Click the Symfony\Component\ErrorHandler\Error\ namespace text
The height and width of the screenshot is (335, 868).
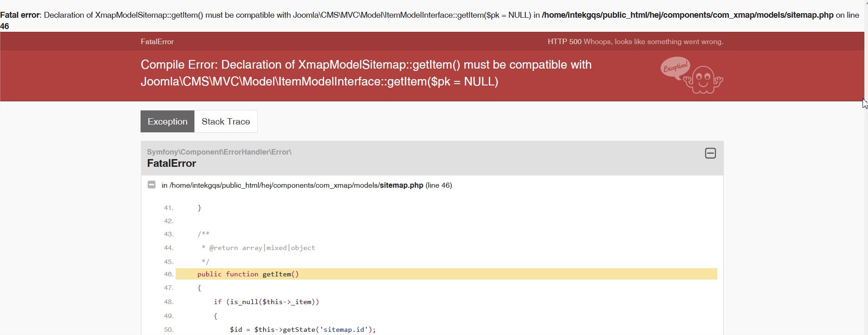219,152
